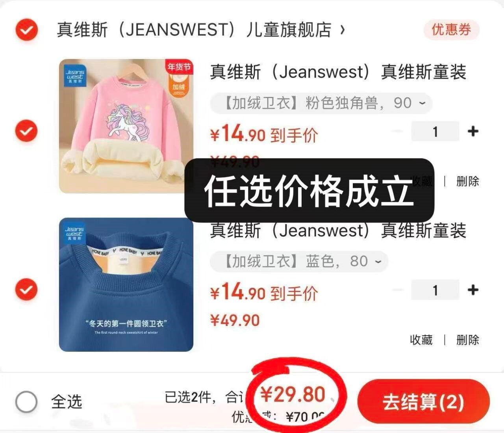The height and width of the screenshot is (433, 504).
Task: Tick the 全选 select-all circle
Action: coord(26,402)
